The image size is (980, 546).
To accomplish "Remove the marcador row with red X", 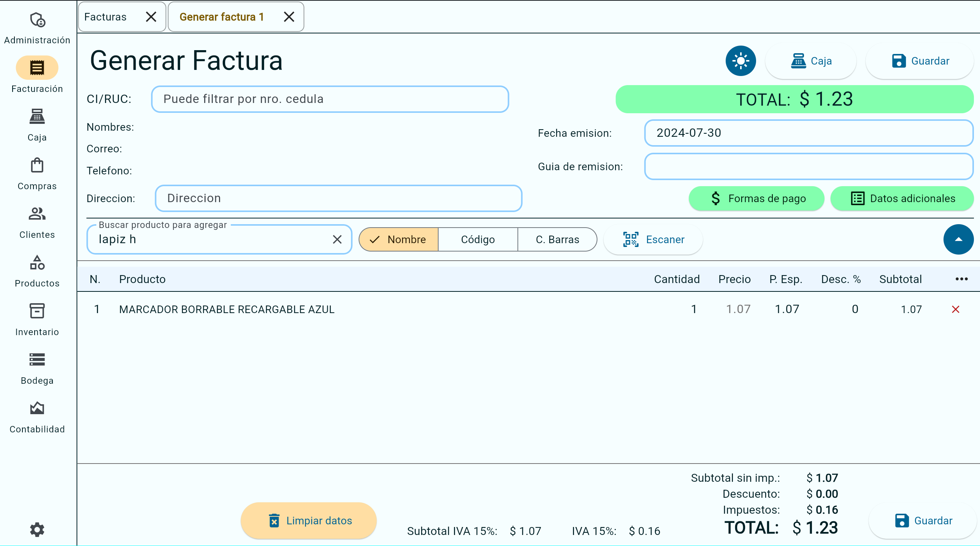I will pos(955,310).
